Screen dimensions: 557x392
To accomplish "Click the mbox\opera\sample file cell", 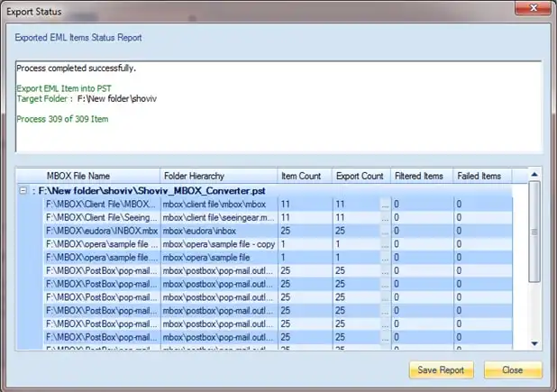I will pyautogui.click(x=219, y=258).
